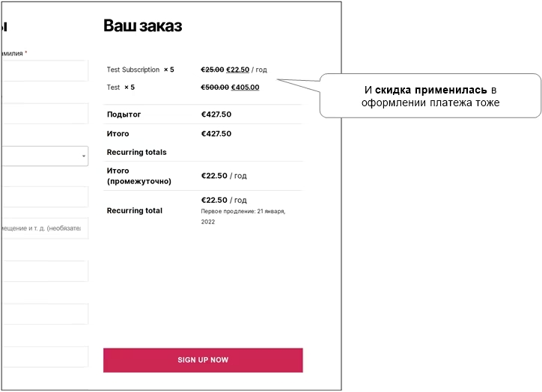Click the discounted €405.00 Test price
The image size is (542, 392).
pyautogui.click(x=245, y=88)
